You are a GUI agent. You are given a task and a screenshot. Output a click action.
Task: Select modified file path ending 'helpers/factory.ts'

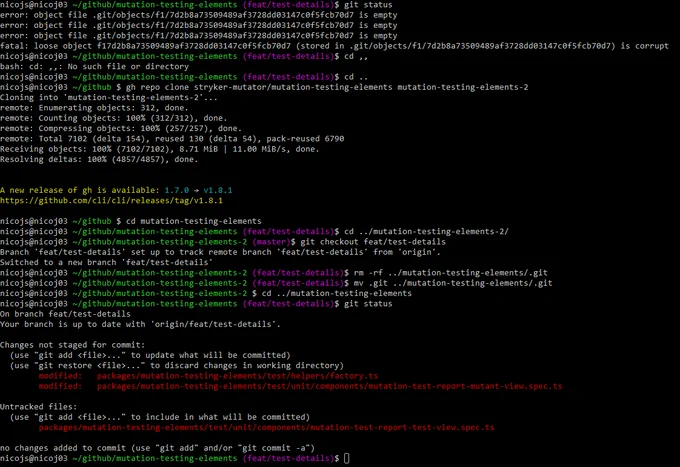pos(237,376)
